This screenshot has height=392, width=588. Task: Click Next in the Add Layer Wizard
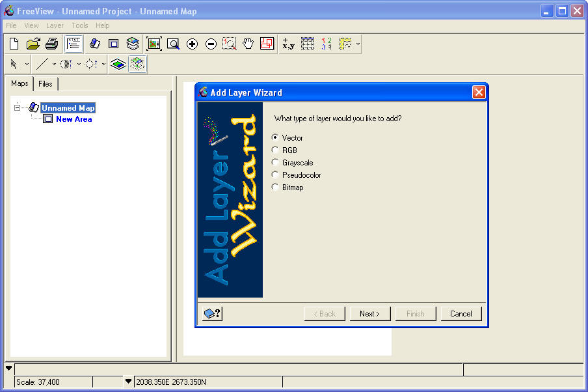[x=369, y=313]
